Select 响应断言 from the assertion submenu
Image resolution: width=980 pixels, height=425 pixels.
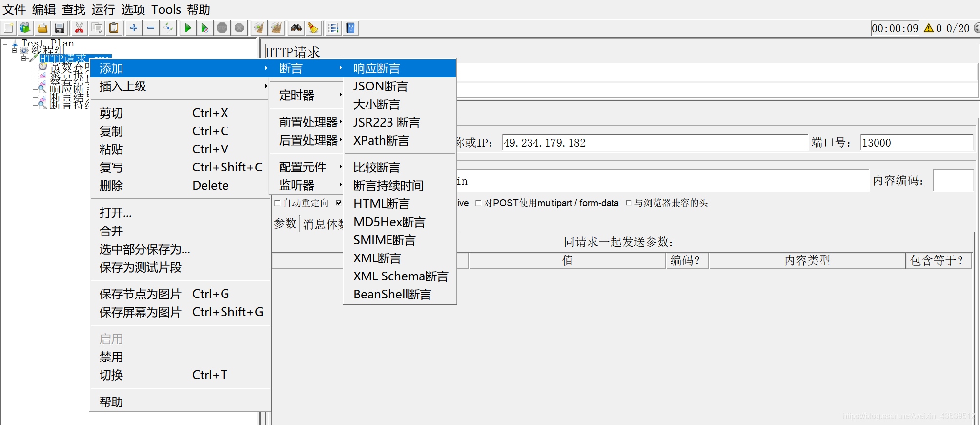pos(400,68)
